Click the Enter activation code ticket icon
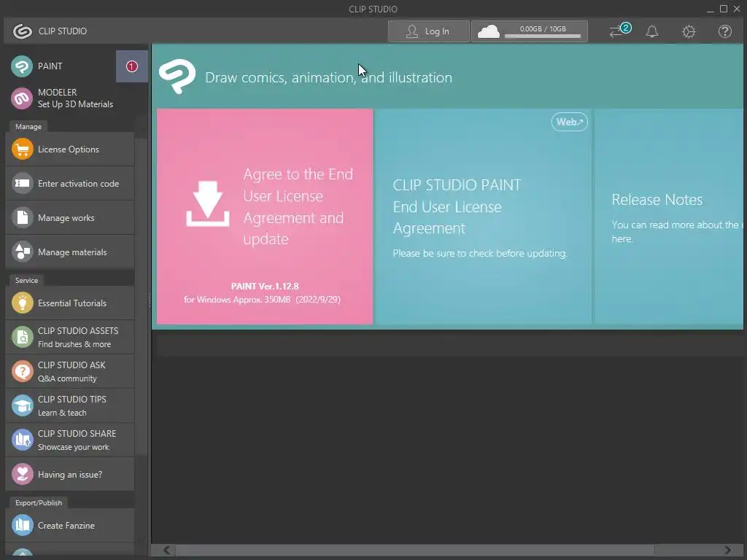 (x=22, y=183)
